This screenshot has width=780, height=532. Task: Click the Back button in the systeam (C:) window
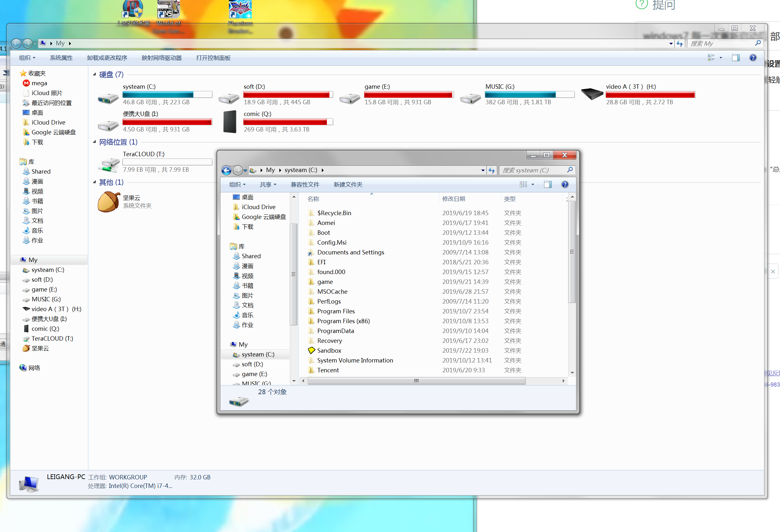227,170
